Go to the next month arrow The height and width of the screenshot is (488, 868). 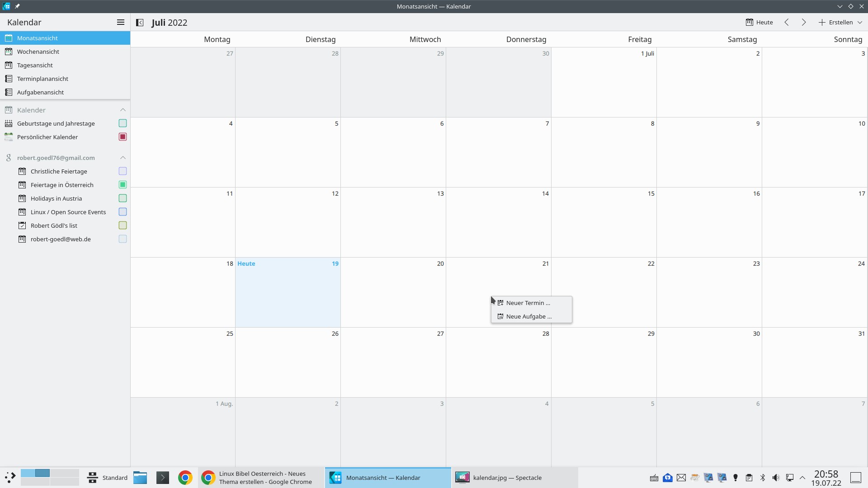pyautogui.click(x=804, y=22)
